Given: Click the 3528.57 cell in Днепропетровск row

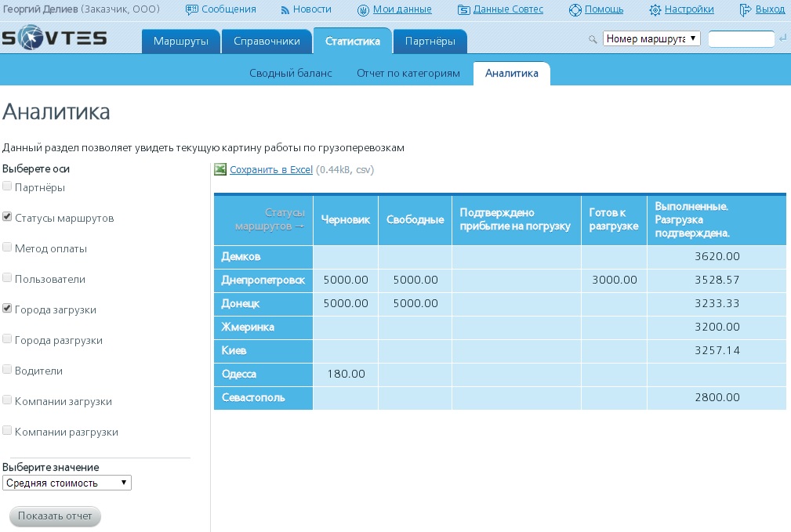Looking at the screenshot, I should [x=717, y=280].
